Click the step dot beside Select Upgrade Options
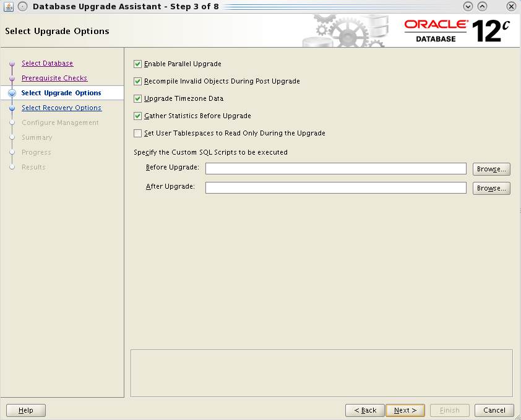 tap(13, 93)
